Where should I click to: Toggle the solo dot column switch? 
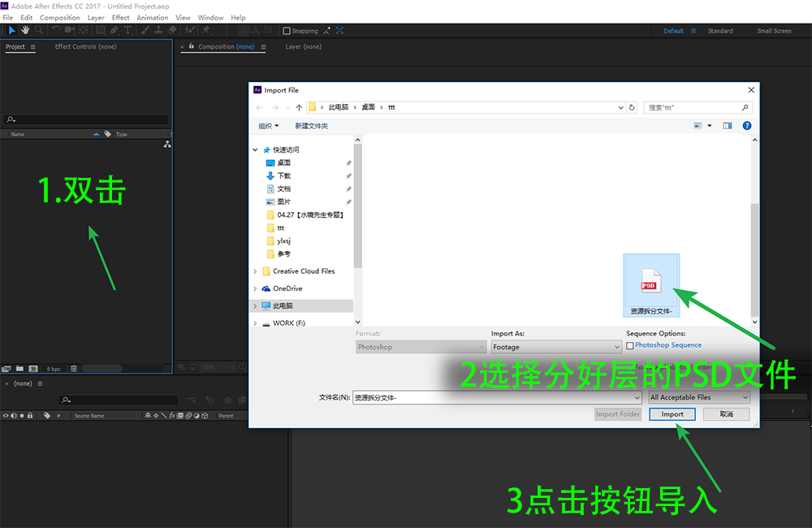tap(22, 416)
